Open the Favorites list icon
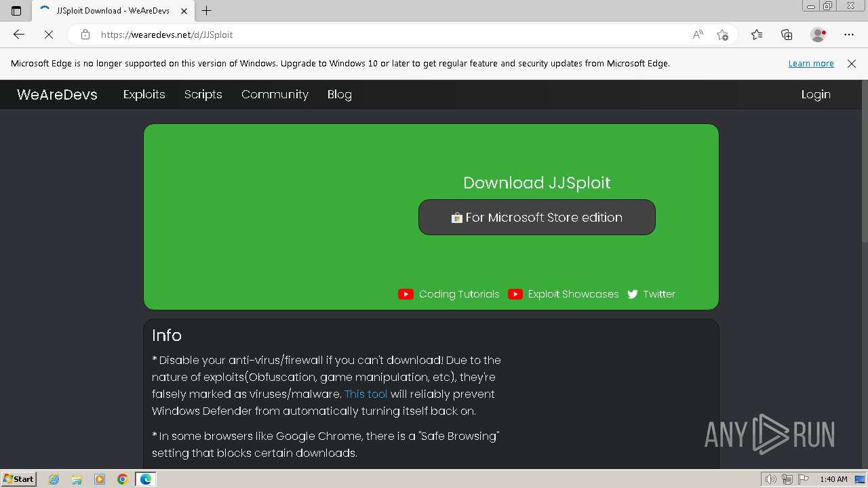 (757, 35)
